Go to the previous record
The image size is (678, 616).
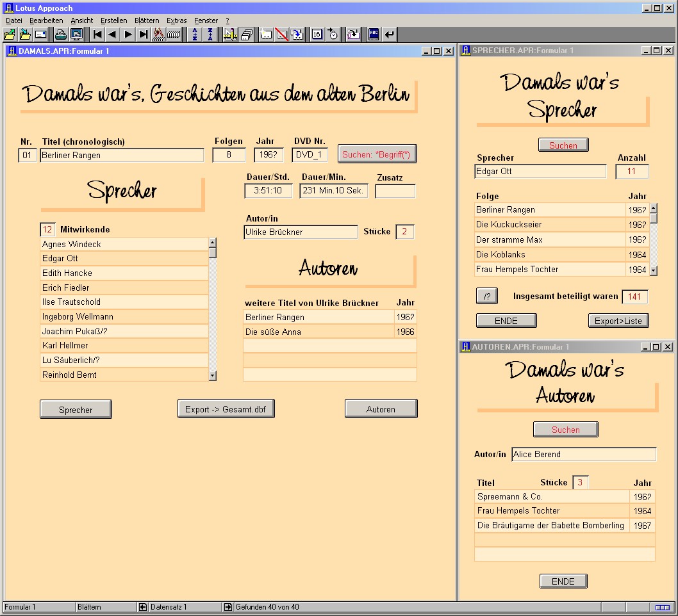tap(112, 35)
